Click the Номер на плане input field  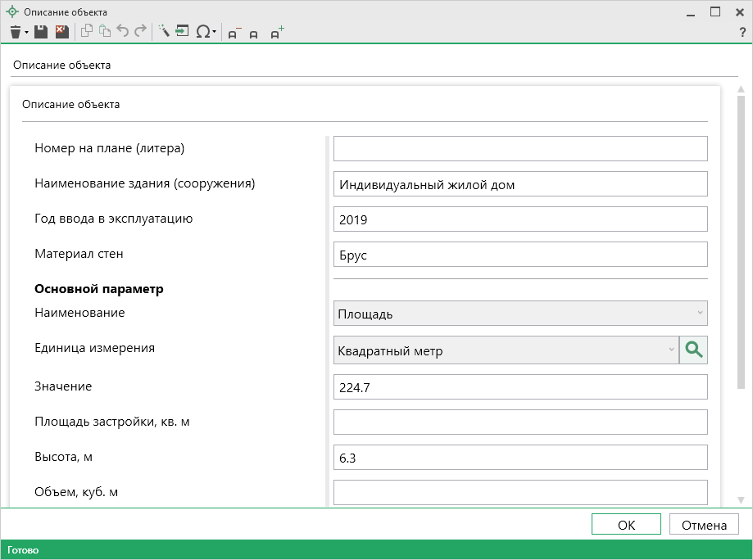[x=520, y=149]
